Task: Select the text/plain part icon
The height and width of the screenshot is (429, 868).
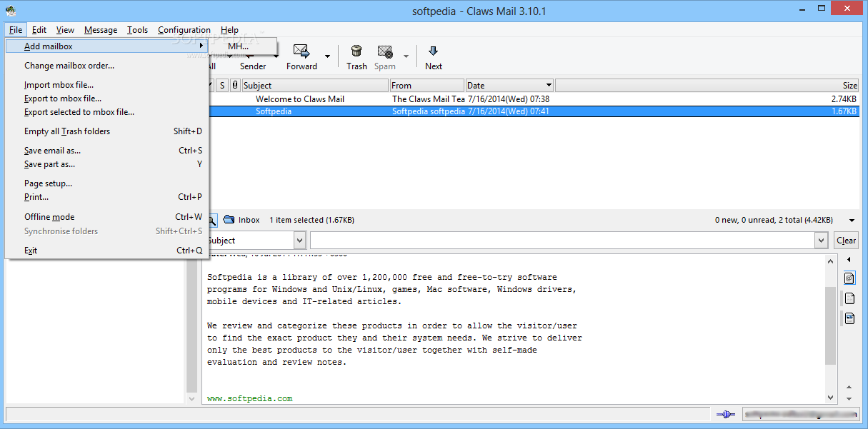Action: (x=849, y=298)
